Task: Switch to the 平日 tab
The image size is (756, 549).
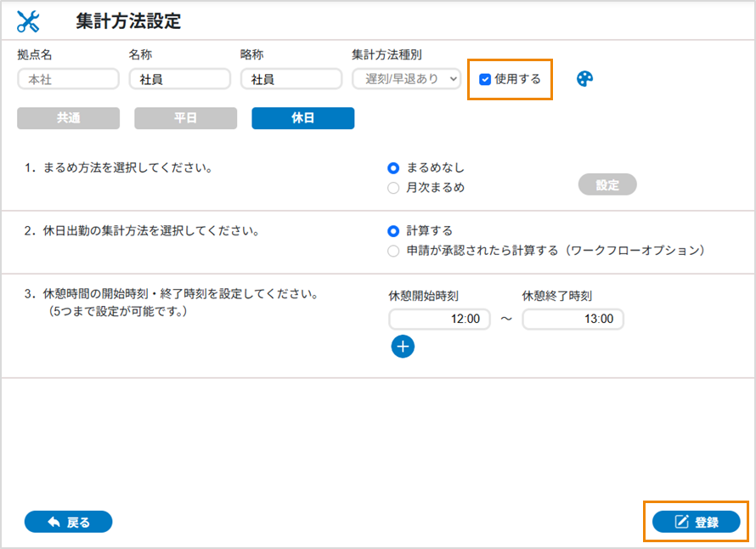Action: click(x=185, y=118)
